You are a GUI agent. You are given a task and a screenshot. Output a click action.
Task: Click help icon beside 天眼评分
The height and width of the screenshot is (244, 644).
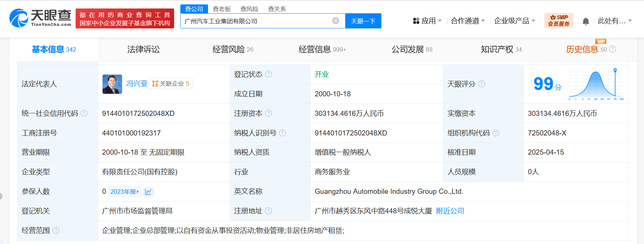(x=482, y=84)
